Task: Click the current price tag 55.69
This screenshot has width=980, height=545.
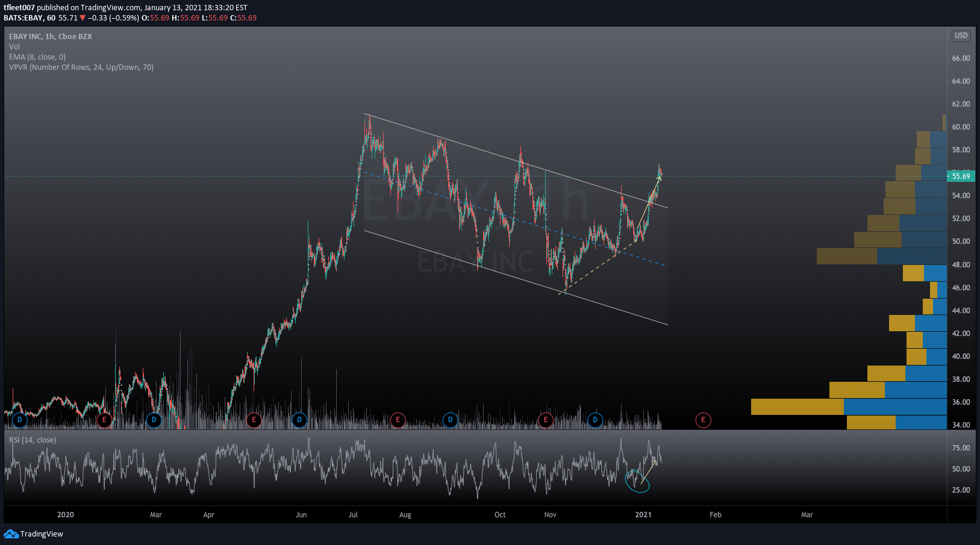Action: tap(961, 176)
